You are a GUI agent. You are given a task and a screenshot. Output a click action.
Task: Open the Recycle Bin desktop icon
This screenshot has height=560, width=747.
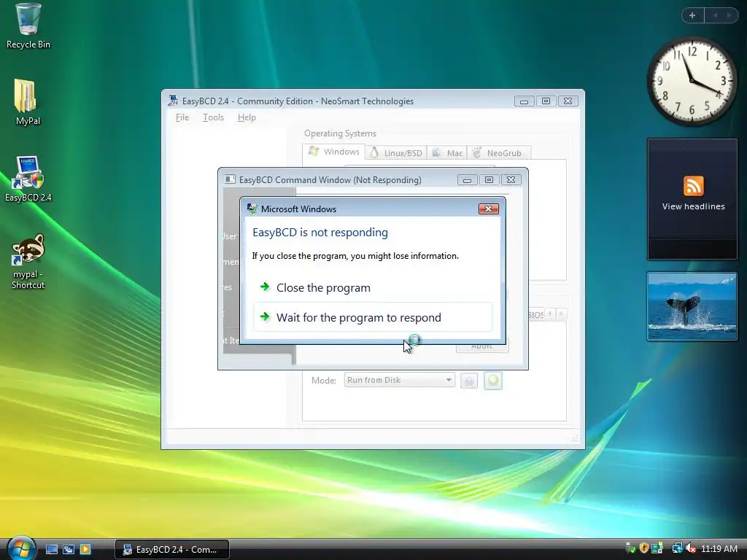click(x=28, y=26)
